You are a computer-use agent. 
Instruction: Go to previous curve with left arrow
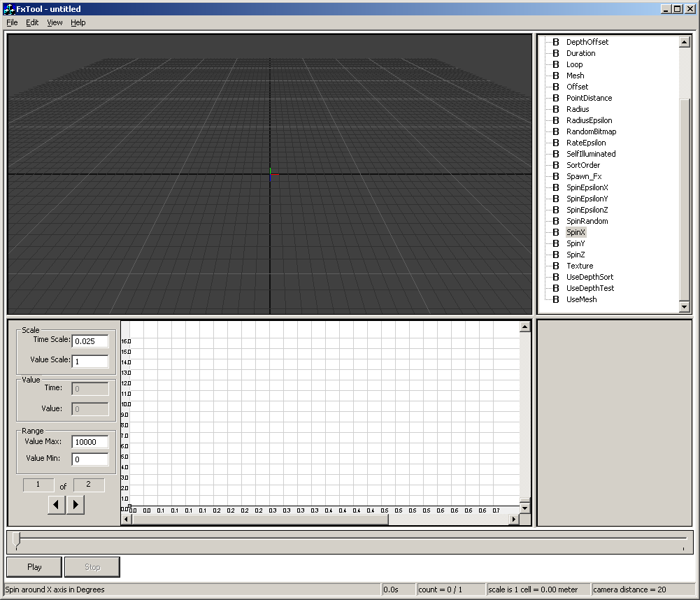pyautogui.click(x=57, y=504)
